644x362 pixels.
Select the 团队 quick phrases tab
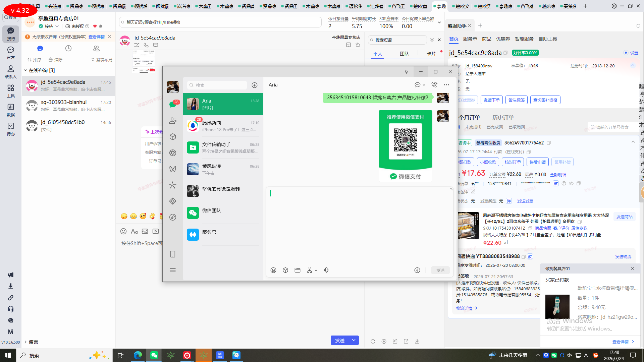coord(404,54)
